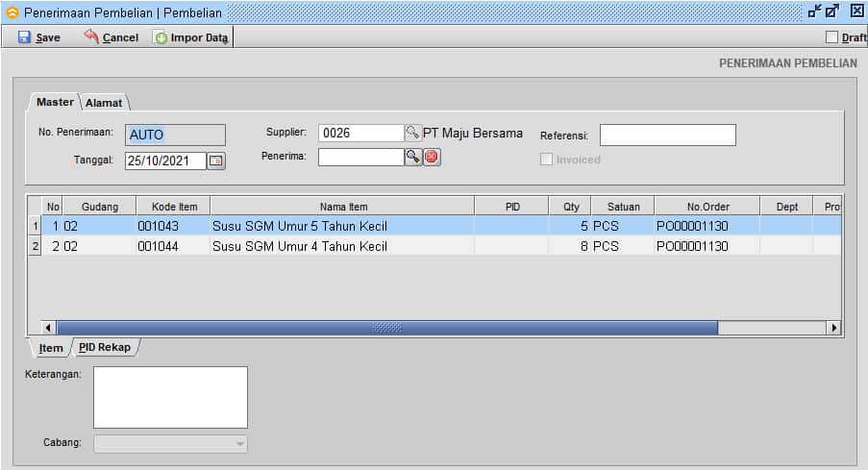Click inside the Referensi input field
The width and height of the screenshot is (868, 470).
pos(667,135)
